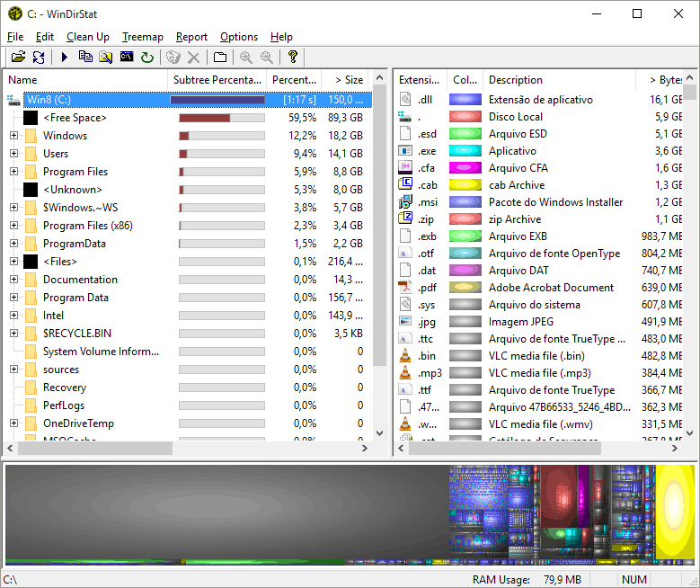Expand the OneDriveTemp folder node
This screenshot has width=700, height=588.
point(13,423)
